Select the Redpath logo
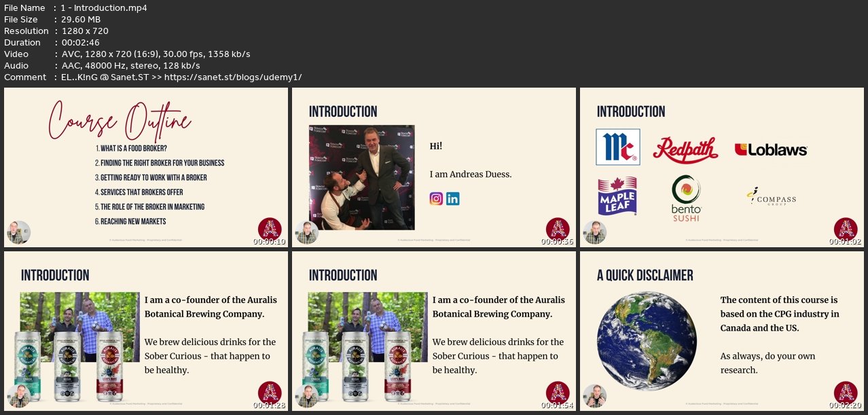868x415 pixels. pyautogui.click(x=685, y=149)
